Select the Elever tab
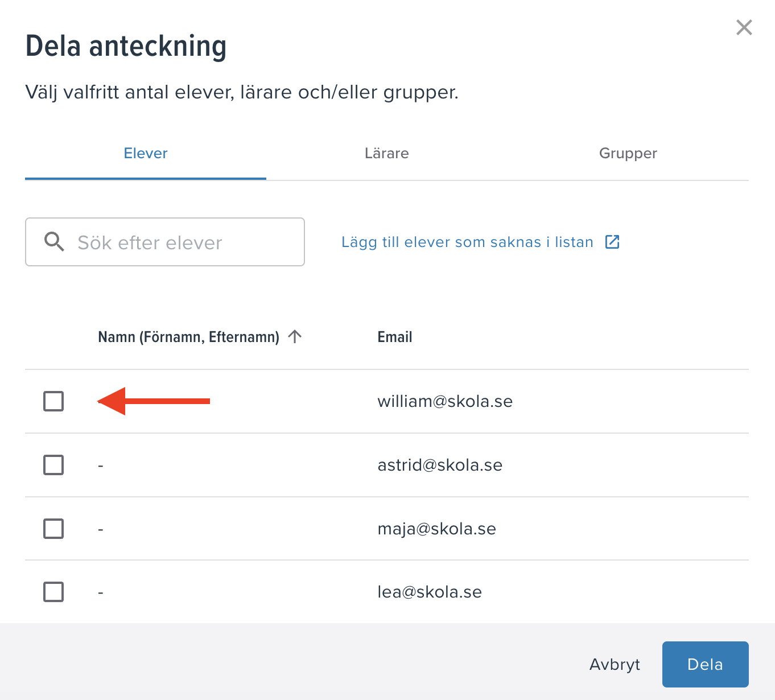The width and height of the screenshot is (775, 700). coord(146,154)
